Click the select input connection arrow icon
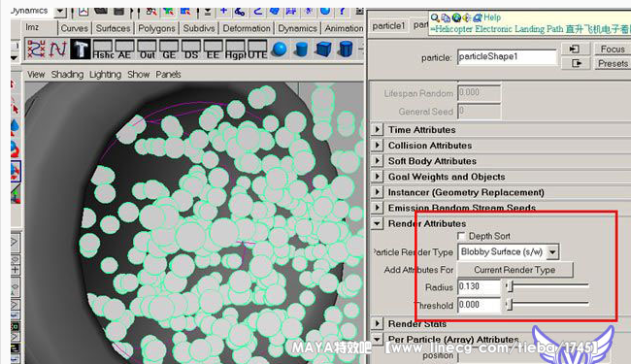This screenshot has width=631, height=364. point(575,49)
